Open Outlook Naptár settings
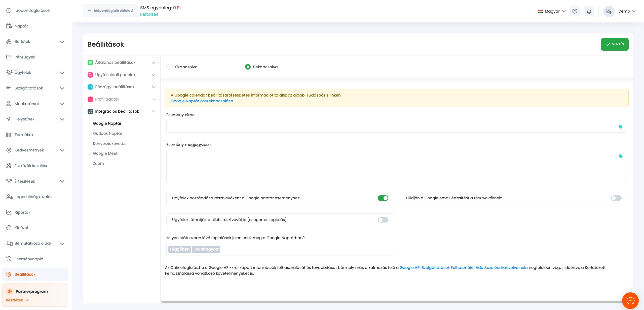644x310 pixels. click(107, 134)
